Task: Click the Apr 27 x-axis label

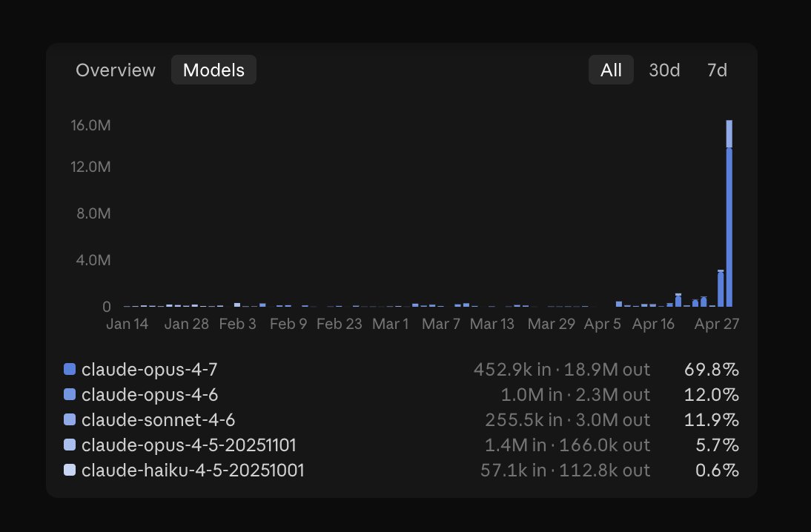Action: (x=717, y=324)
